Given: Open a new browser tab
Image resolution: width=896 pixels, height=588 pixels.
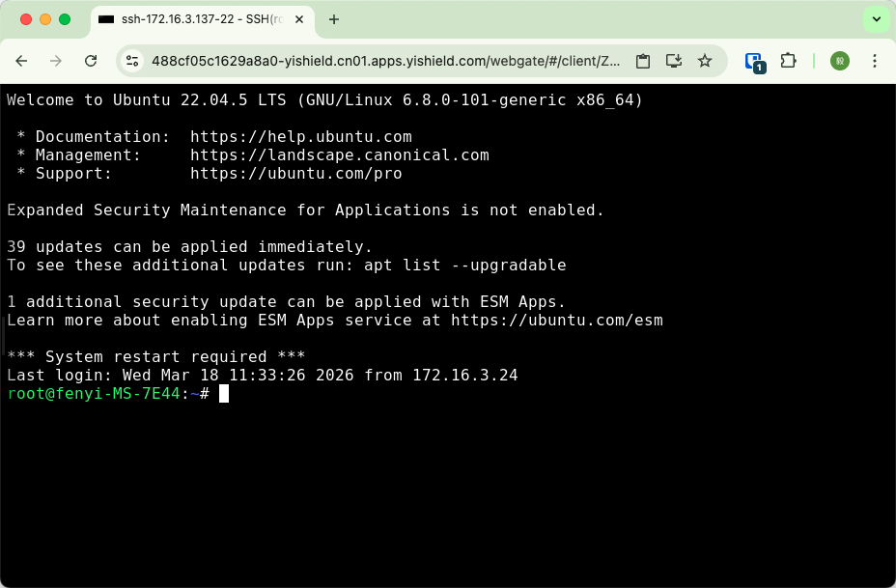Looking at the screenshot, I should tap(334, 19).
